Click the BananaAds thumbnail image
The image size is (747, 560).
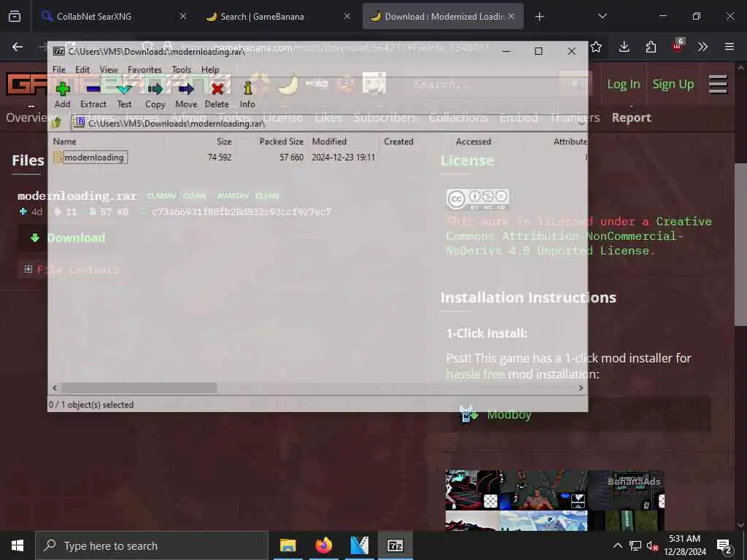click(554, 500)
